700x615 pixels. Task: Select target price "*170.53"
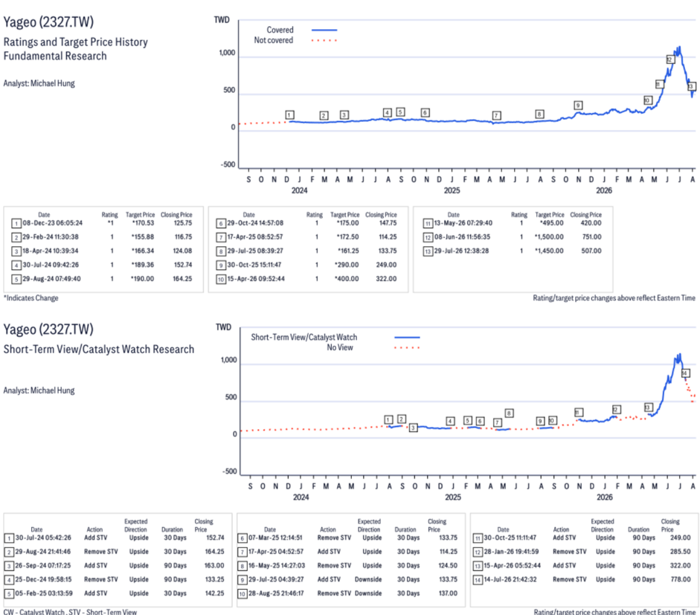point(143,223)
